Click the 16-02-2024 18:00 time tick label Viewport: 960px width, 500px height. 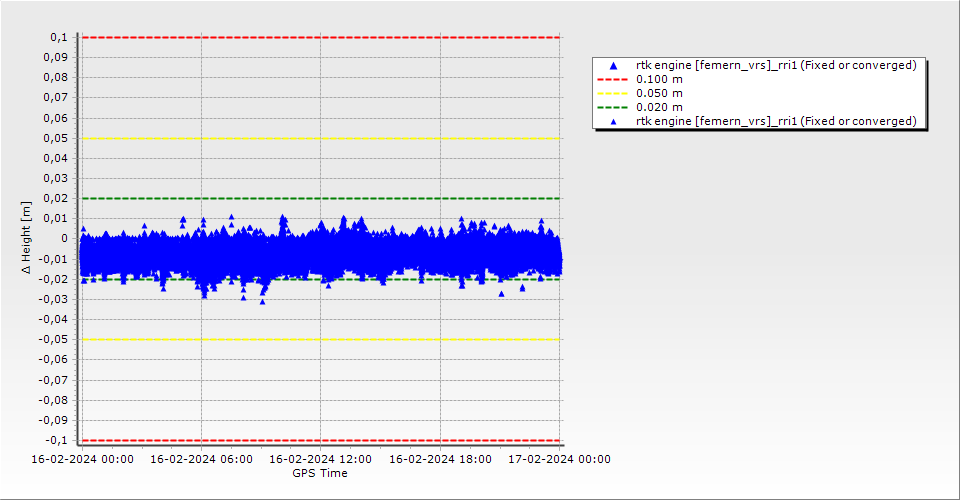pos(440,459)
